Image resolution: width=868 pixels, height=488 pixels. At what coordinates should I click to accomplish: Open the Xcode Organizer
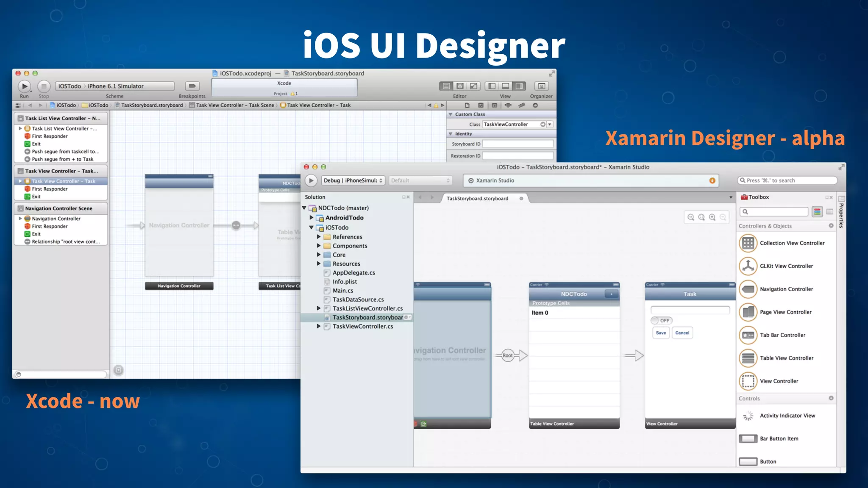(x=541, y=86)
